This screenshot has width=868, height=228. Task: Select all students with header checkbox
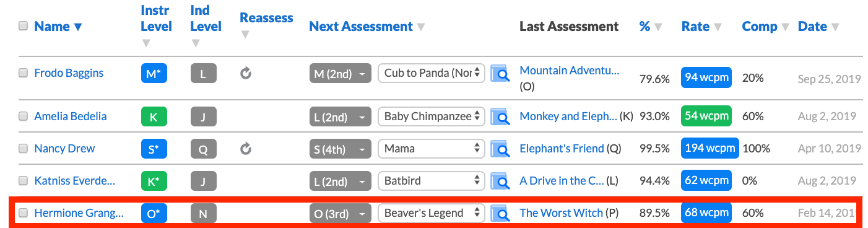pos(24,26)
